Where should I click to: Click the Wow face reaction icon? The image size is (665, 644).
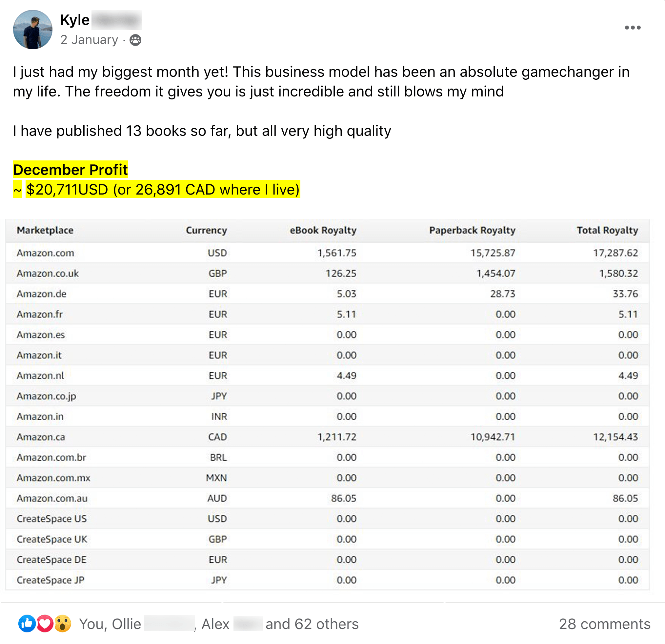tap(63, 623)
